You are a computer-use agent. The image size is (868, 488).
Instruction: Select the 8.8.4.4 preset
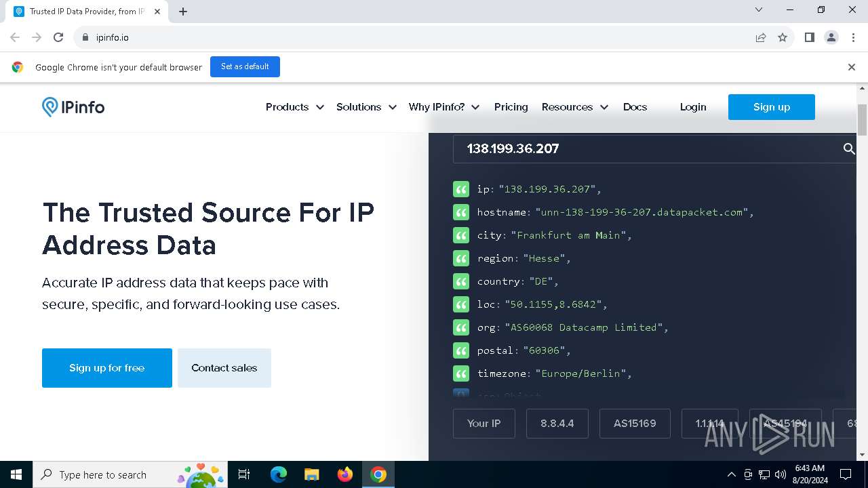tap(557, 424)
